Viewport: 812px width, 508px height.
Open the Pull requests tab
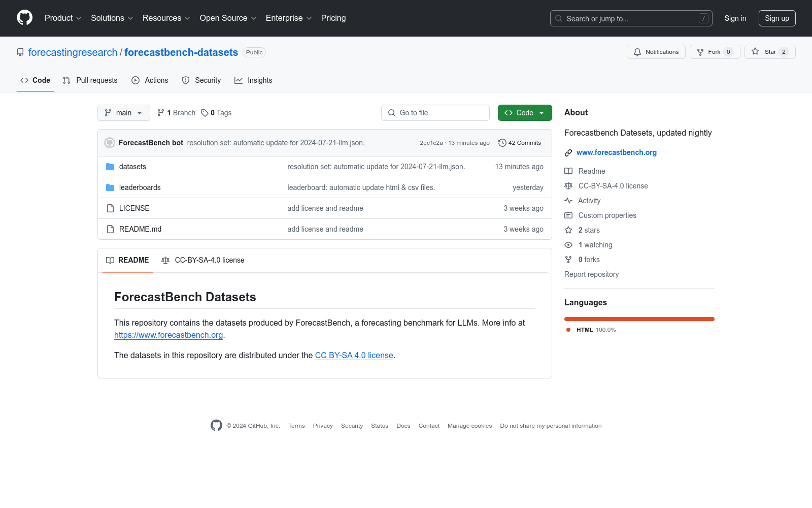tap(90, 80)
